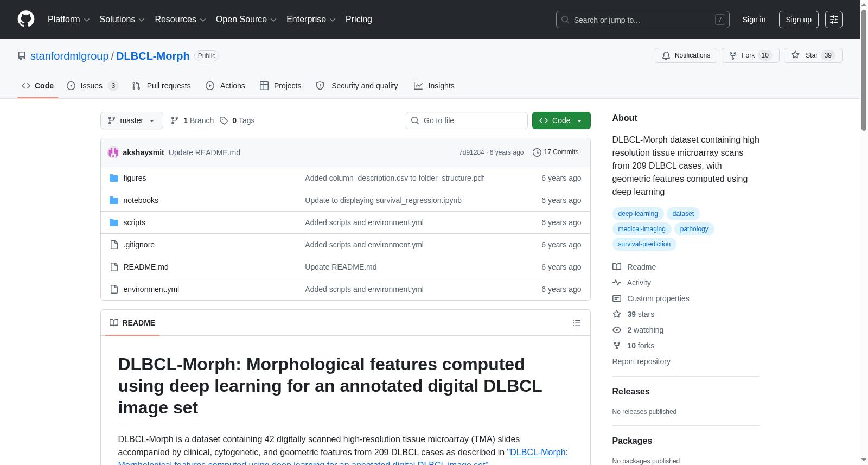Image resolution: width=868 pixels, height=465 pixels.
Task: Click the book icon beside Readme
Action: [617, 267]
